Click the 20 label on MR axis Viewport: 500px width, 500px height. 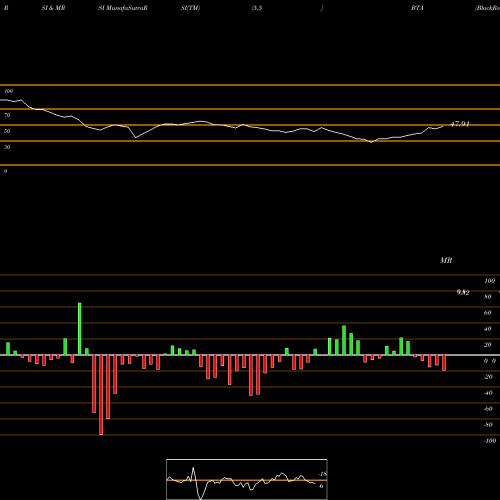[x=488, y=345]
